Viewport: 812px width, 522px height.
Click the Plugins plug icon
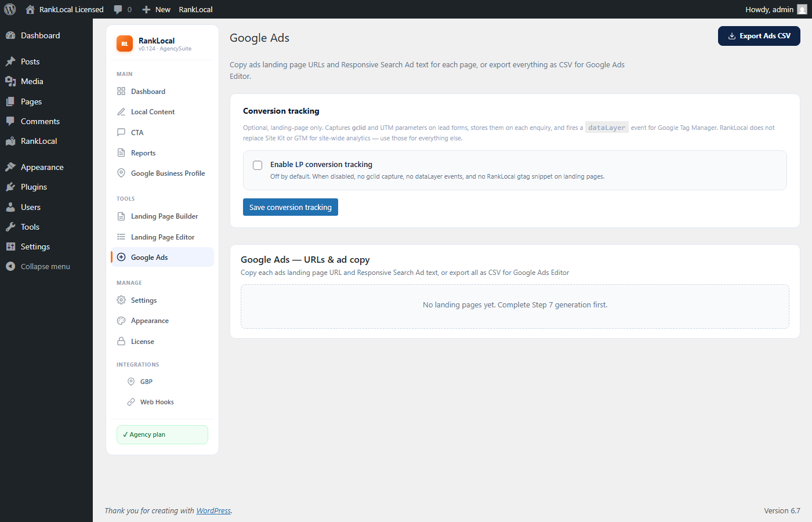click(x=10, y=187)
